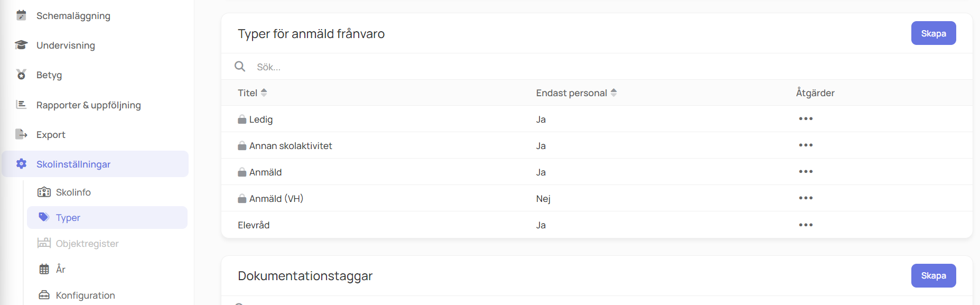This screenshot has height=305, width=980.
Task: Sort table by Titel column arrows
Action: (264, 93)
